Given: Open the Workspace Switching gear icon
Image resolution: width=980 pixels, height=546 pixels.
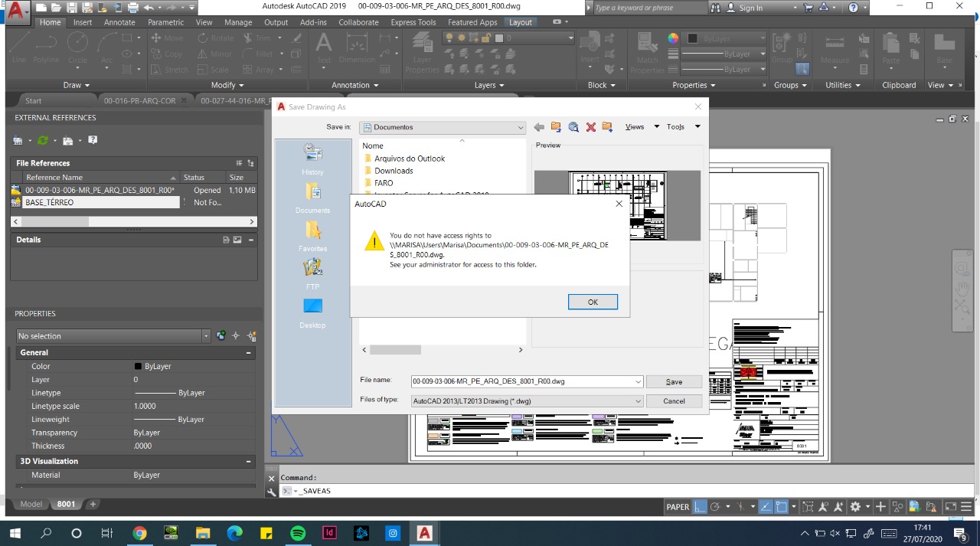Looking at the screenshot, I should coord(856,507).
